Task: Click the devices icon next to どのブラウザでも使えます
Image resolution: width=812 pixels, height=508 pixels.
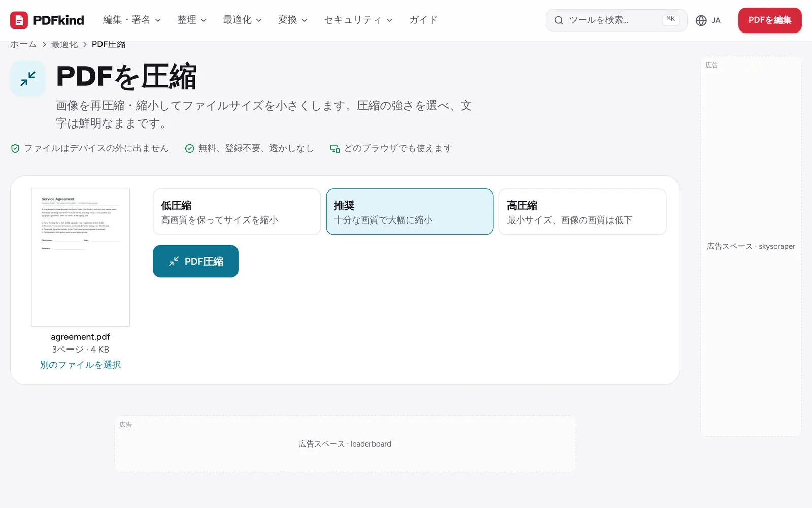Action: pyautogui.click(x=335, y=148)
